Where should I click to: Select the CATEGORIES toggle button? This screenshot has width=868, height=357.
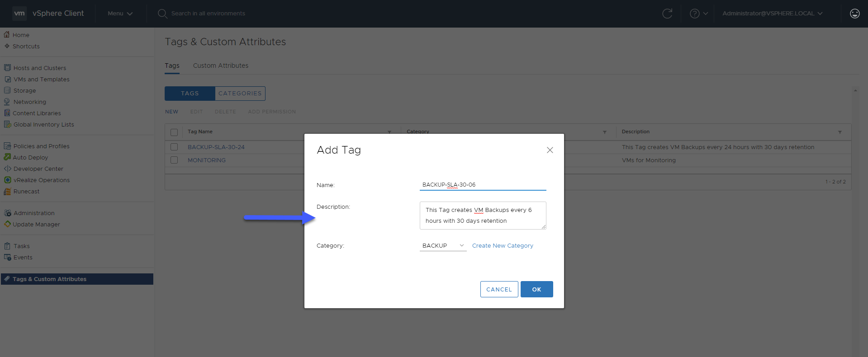click(x=240, y=94)
